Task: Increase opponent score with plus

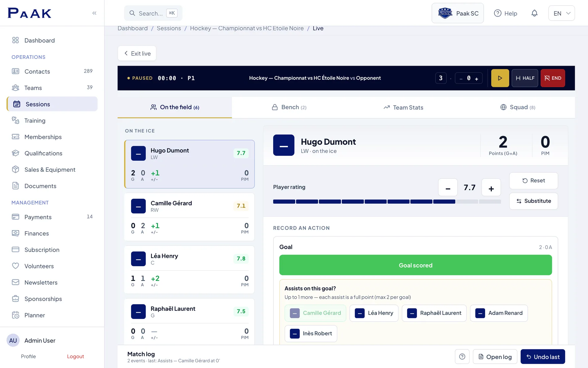Action: (477, 79)
